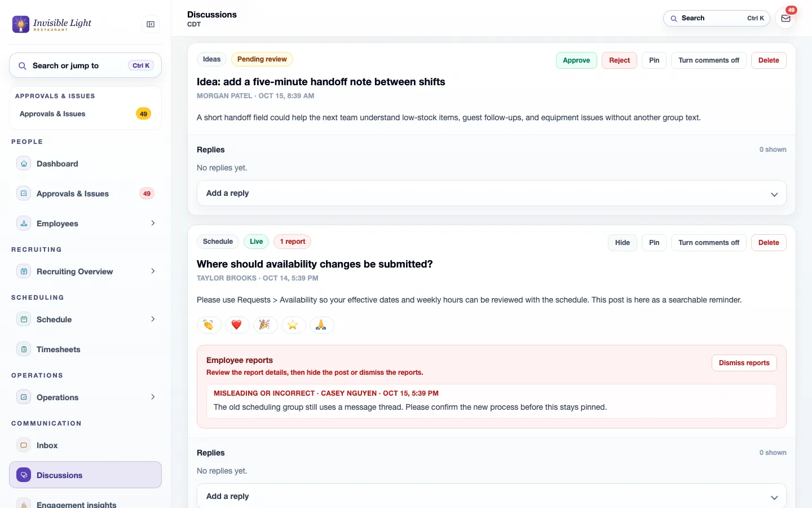The height and width of the screenshot is (508, 812).
Task: Open the mail inbox icon with 49 badge
Action: click(x=785, y=18)
